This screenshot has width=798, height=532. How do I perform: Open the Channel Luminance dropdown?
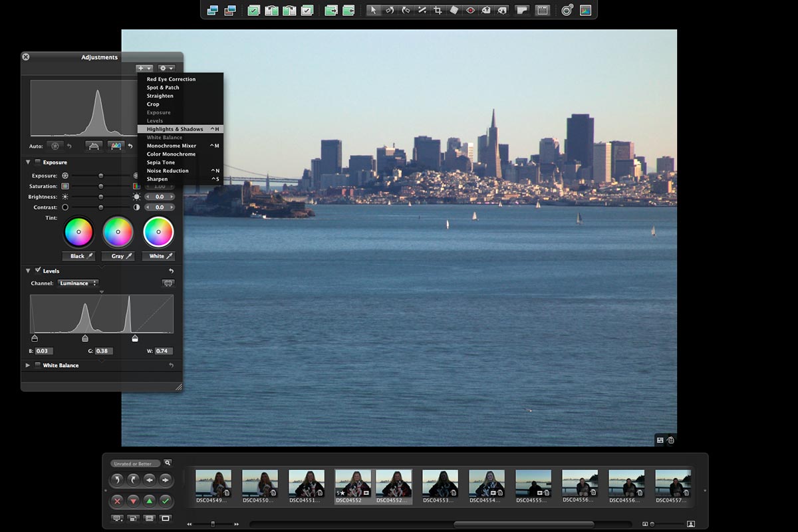click(77, 283)
